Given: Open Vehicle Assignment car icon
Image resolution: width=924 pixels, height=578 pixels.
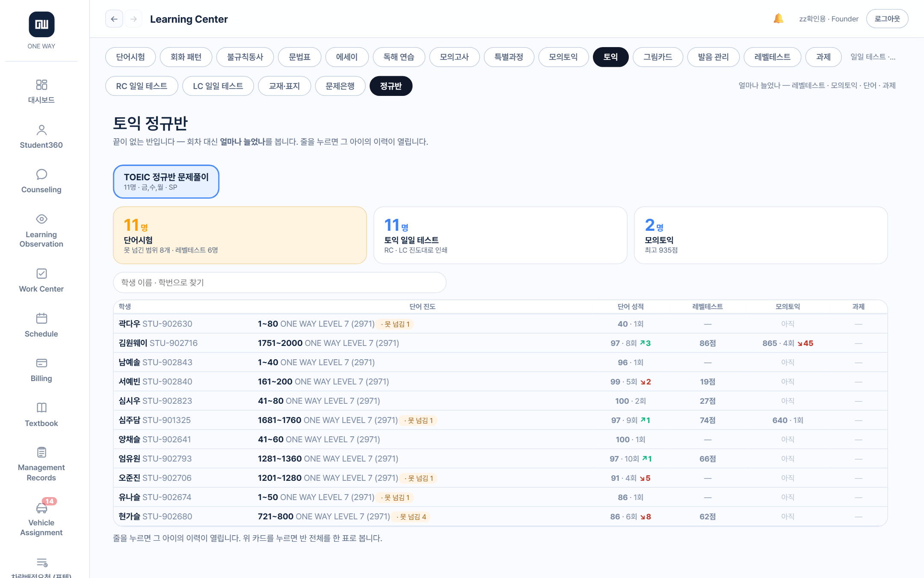Looking at the screenshot, I should pos(41,508).
